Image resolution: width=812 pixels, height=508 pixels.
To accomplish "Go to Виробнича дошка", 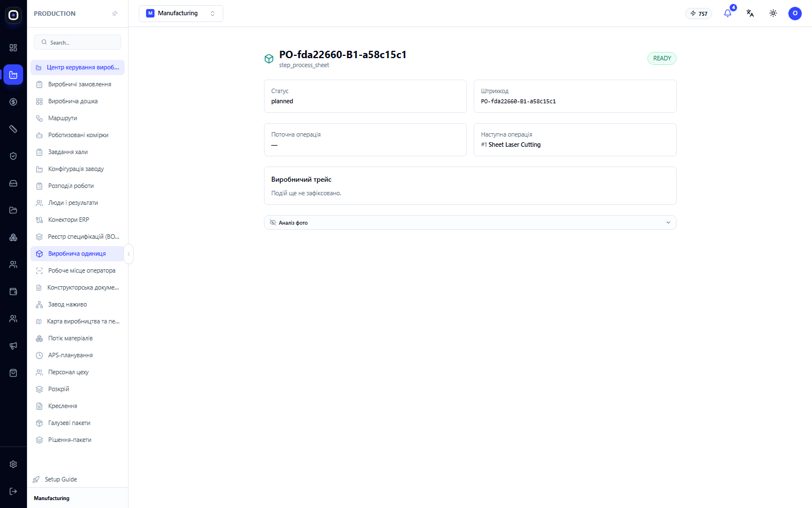I will 77,101.
